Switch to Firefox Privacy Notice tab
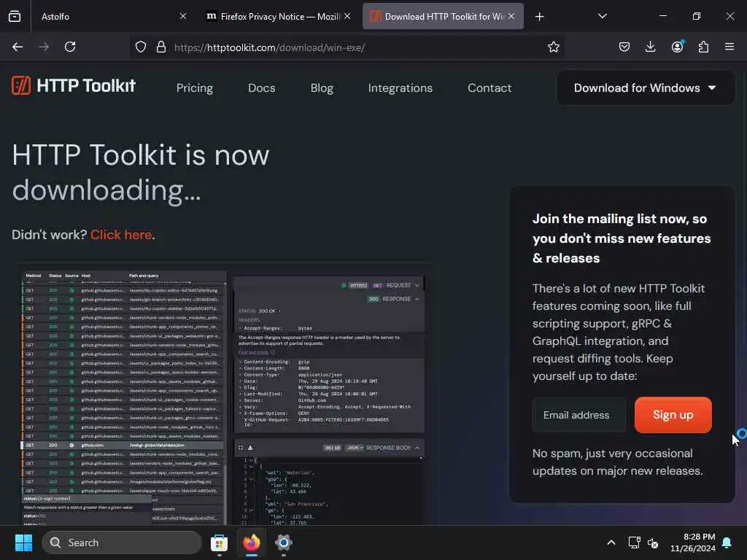 click(x=279, y=16)
